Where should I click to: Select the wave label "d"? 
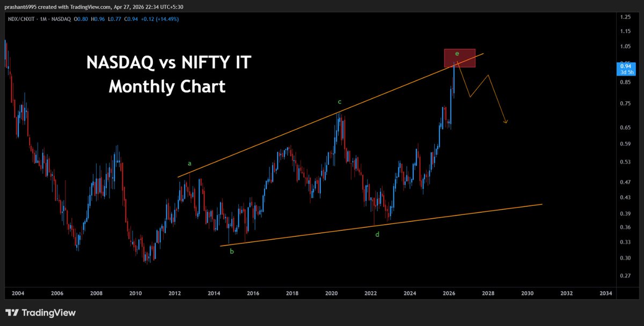(377, 235)
